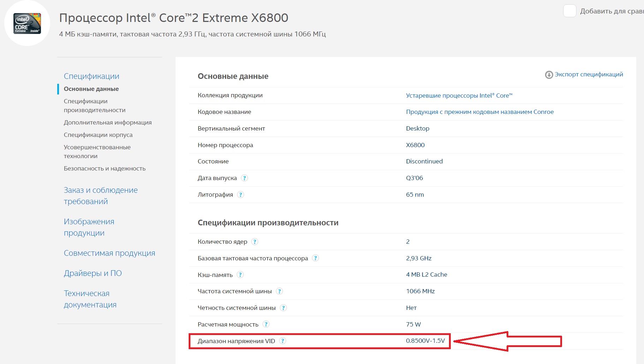Click the Коллекция продукции row label
The width and height of the screenshot is (644, 364).
click(230, 95)
